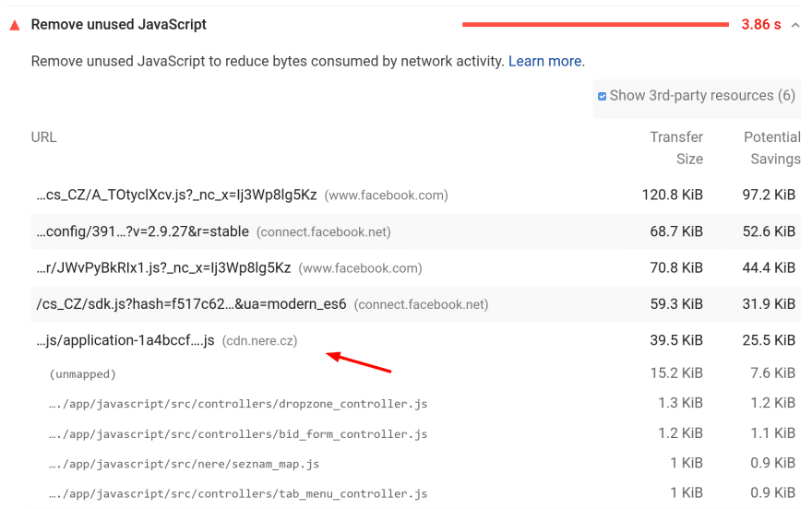Click the (cdn.nere.cz) domain label

point(259,341)
